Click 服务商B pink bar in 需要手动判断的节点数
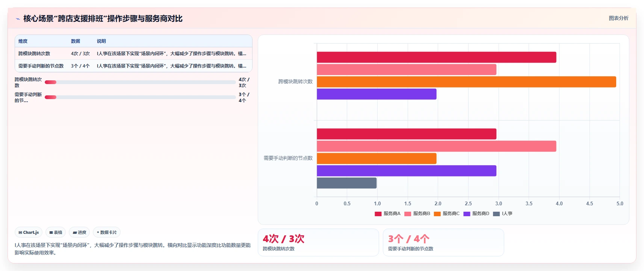The width and height of the screenshot is (644, 271). tap(436, 146)
